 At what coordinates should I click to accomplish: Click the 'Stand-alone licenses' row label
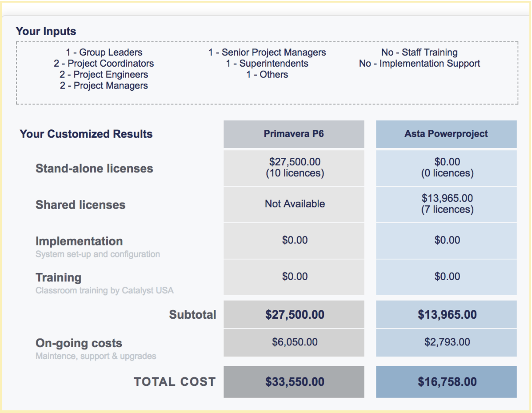tap(94, 168)
